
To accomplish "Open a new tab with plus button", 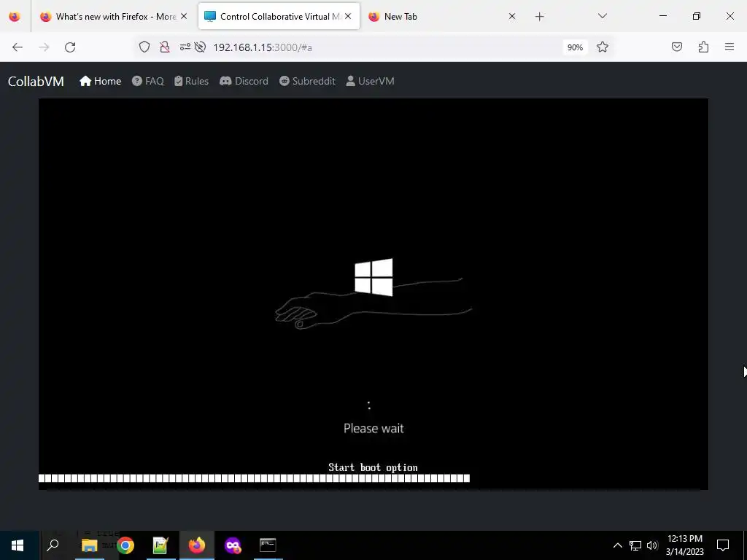I will point(539,17).
